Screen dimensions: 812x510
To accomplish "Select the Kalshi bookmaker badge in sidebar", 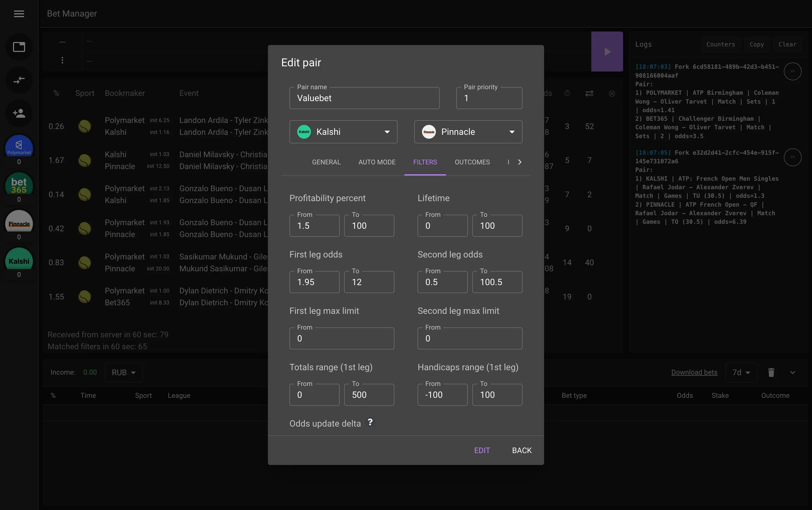I will pyautogui.click(x=19, y=259).
